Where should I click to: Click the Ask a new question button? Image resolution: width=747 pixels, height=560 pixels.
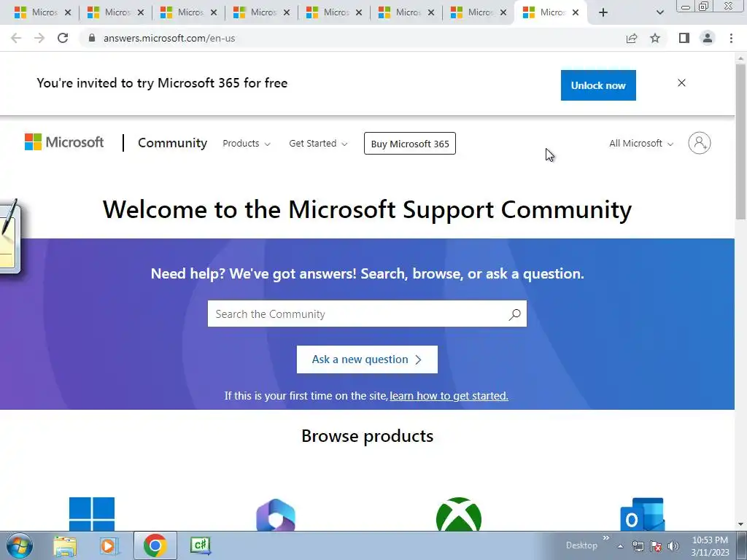point(368,359)
